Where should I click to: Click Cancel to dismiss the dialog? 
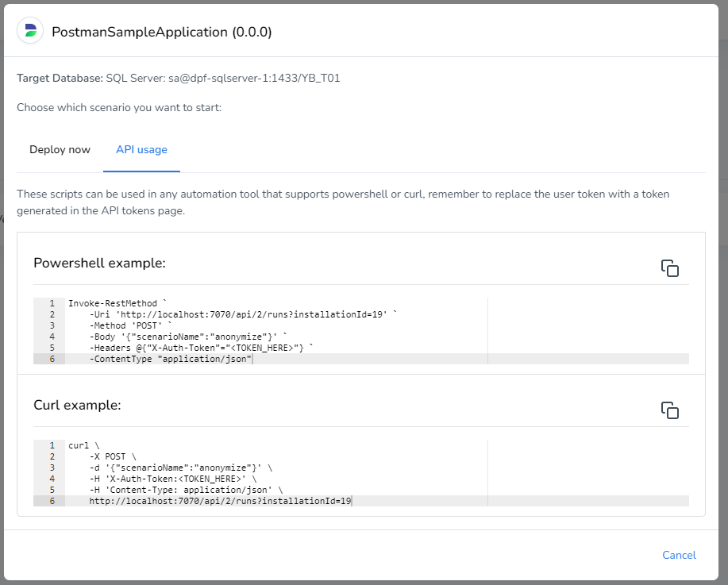[678, 555]
